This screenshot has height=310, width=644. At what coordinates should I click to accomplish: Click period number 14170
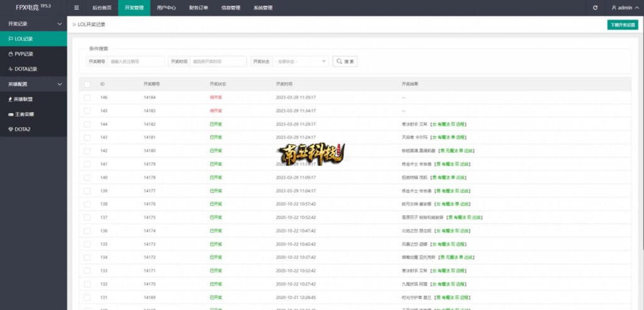[150, 284]
